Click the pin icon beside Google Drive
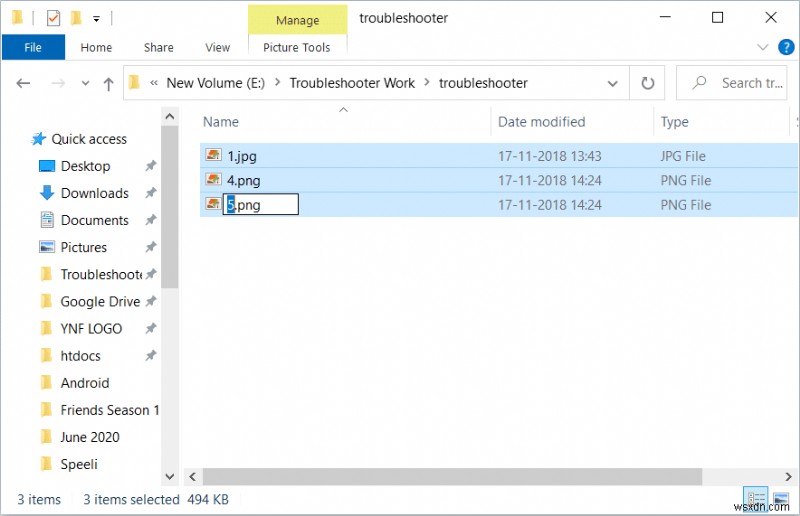Image resolution: width=800 pixels, height=516 pixels. click(x=151, y=301)
